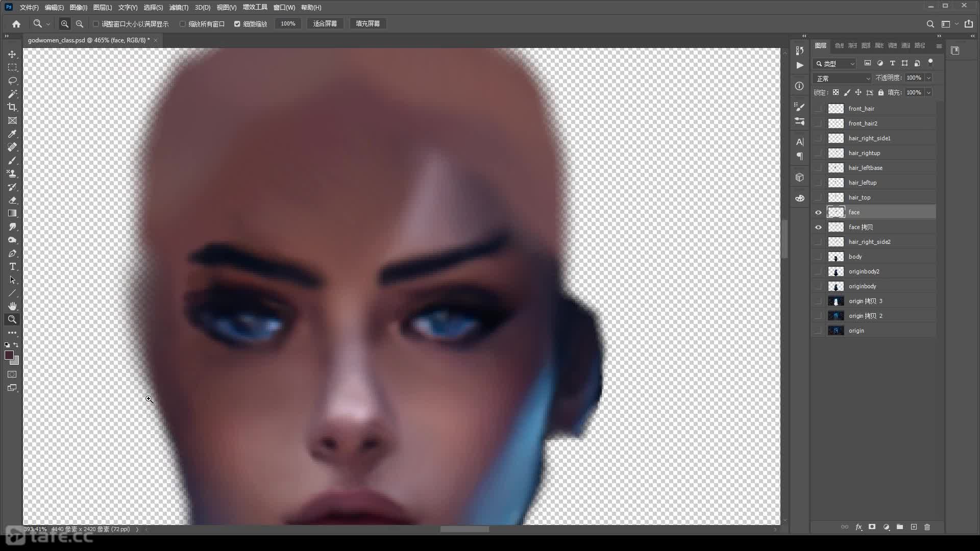This screenshot has height=551, width=980.
Task: Click the layer style fx icon
Action: tap(859, 527)
